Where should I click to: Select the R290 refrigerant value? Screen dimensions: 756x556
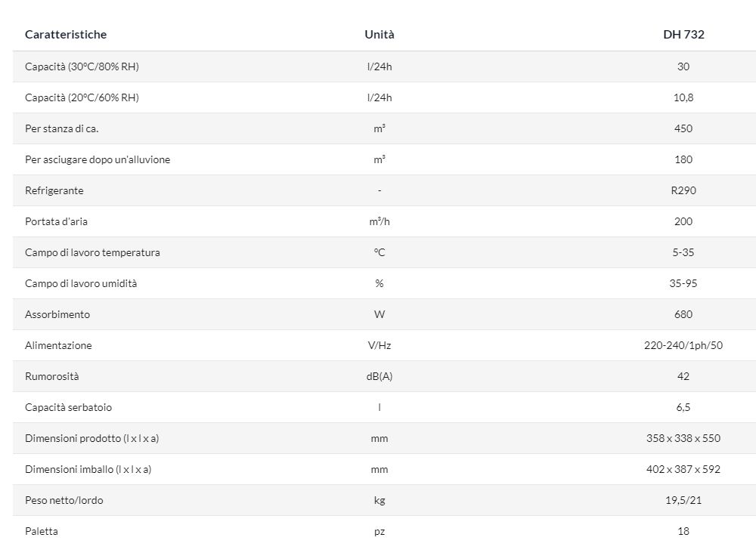tap(683, 190)
